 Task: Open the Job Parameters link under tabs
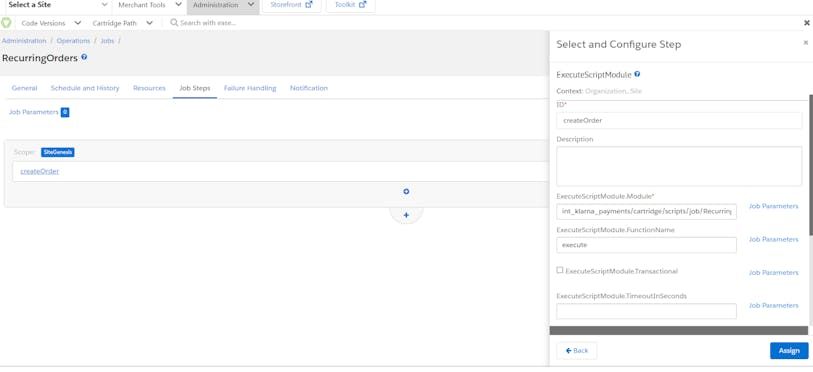[x=34, y=112]
